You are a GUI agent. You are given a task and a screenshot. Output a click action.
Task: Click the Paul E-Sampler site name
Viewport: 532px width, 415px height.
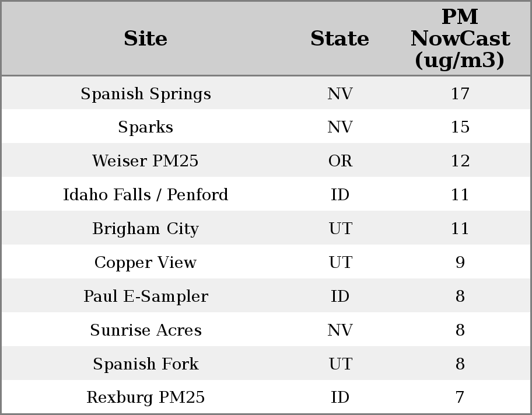(145, 297)
